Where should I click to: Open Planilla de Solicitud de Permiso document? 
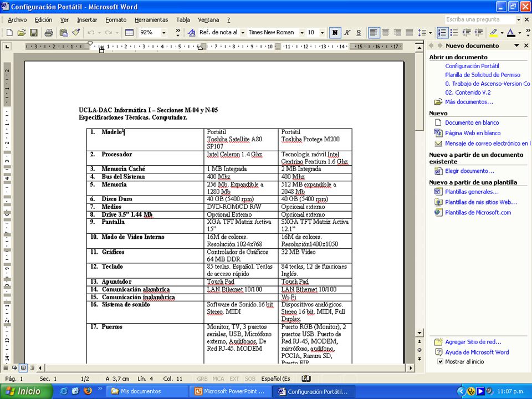tap(483, 75)
